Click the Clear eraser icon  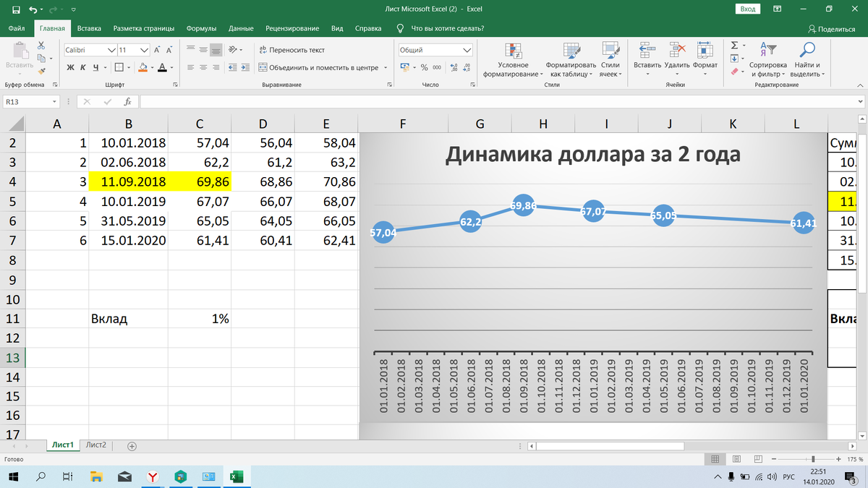(x=734, y=71)
